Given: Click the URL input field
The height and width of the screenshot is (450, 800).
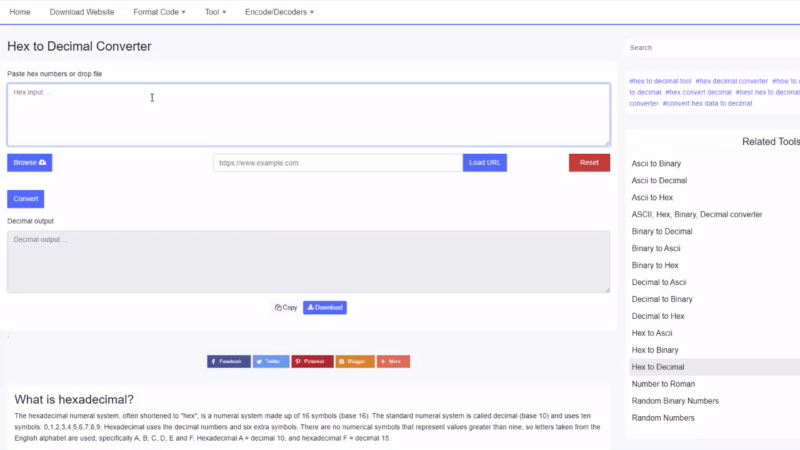Looking at the screenshot, I should 337,162.
